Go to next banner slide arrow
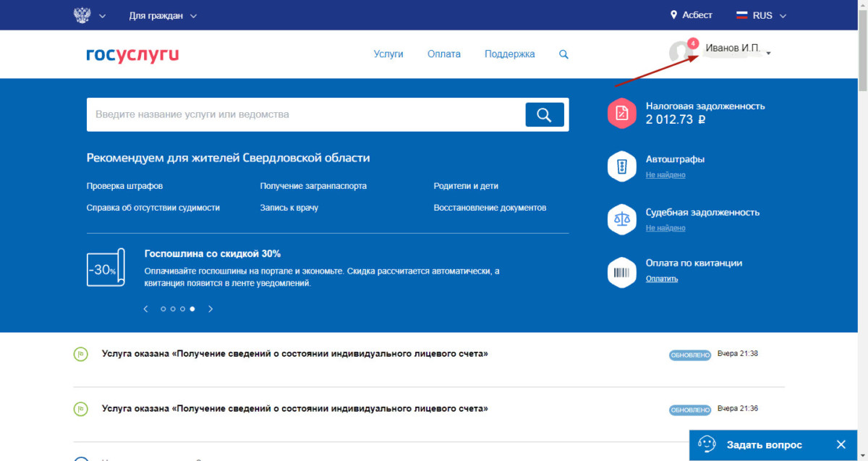 210,309
